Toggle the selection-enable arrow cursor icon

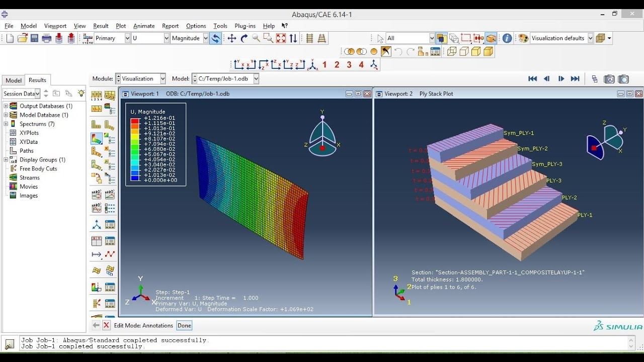381,38
